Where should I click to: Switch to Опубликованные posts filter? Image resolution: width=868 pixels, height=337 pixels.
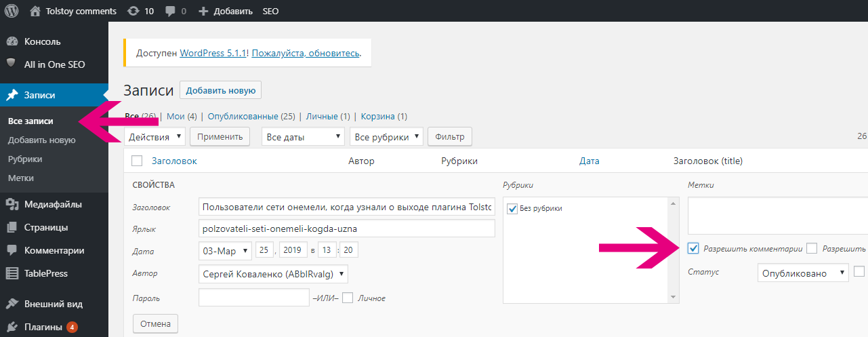click(252, 117)
